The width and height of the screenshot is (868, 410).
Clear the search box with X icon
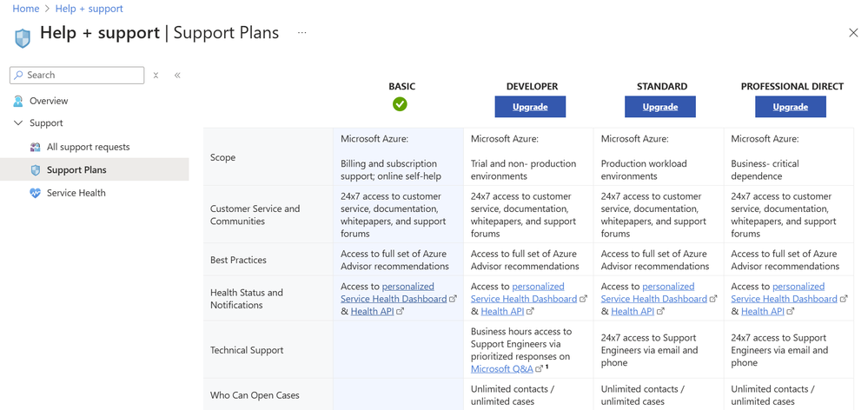tap(156, 76)
